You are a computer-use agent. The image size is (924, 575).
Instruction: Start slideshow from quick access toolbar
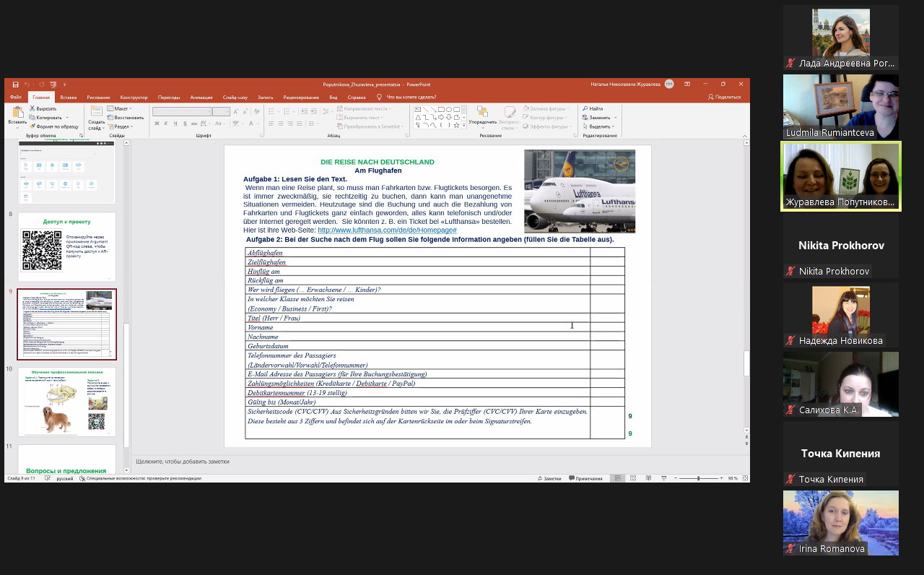pos(53,85)
